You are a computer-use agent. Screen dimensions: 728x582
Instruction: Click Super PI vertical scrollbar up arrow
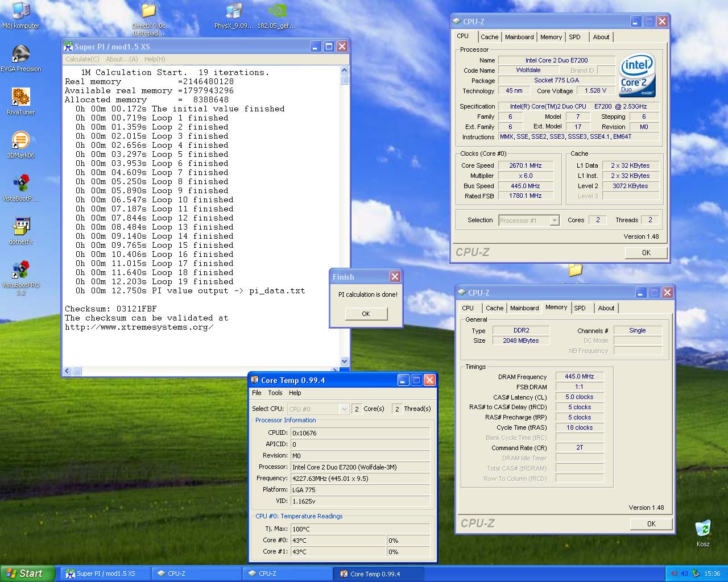coord(344,70)
